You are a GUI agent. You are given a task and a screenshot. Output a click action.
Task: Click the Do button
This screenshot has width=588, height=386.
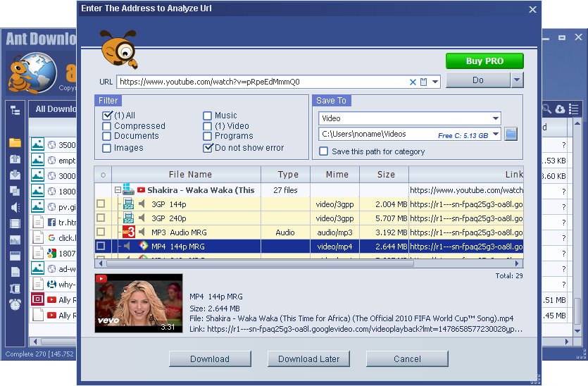click(478, 80)
